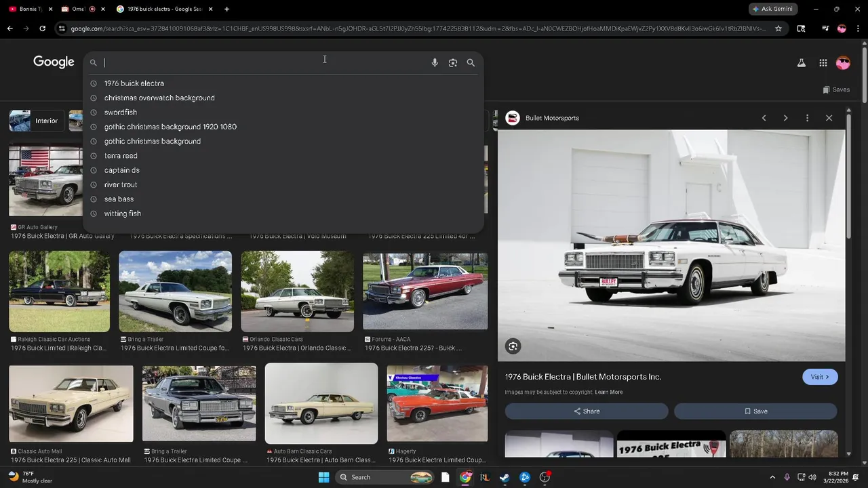
Task: Go to next image in preview panel
Action: (785, 118)
